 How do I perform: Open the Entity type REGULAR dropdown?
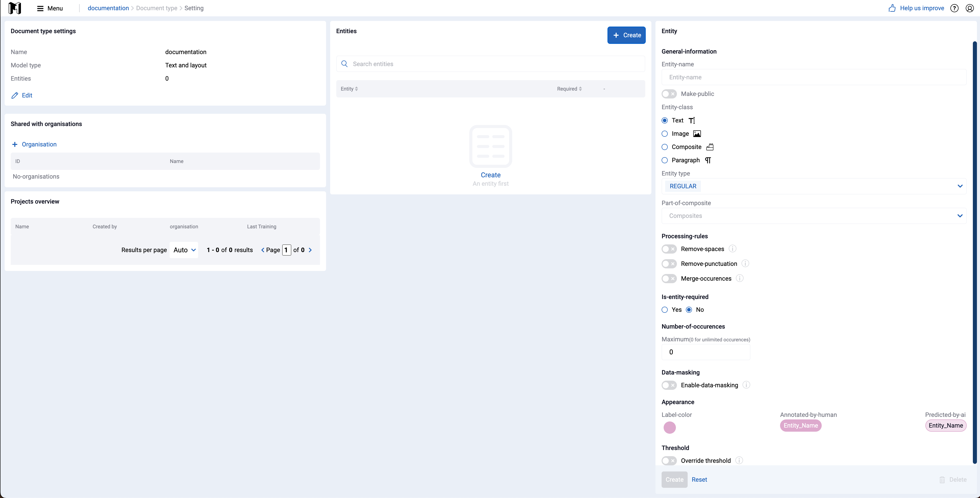coord(814,186)
